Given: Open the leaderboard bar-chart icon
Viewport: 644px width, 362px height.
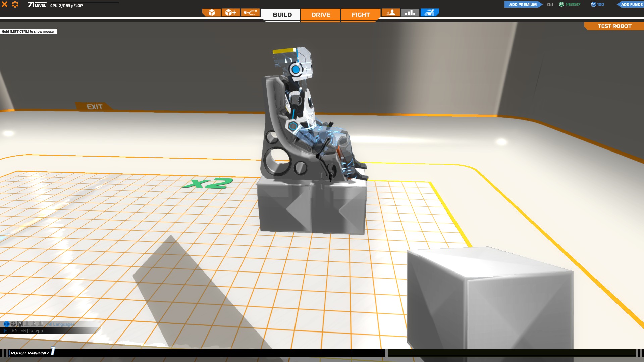Looking at the screenshot, I should (410, 13).
